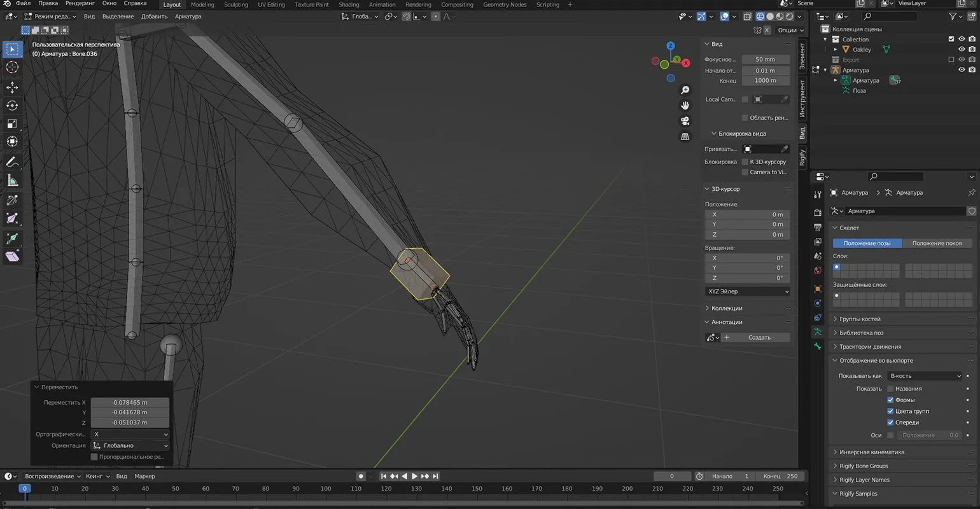The width and height of the screenshot is (980, 509).
Task: Uncheck the Цвета групп checkbox
Action: tap(890, 412)
